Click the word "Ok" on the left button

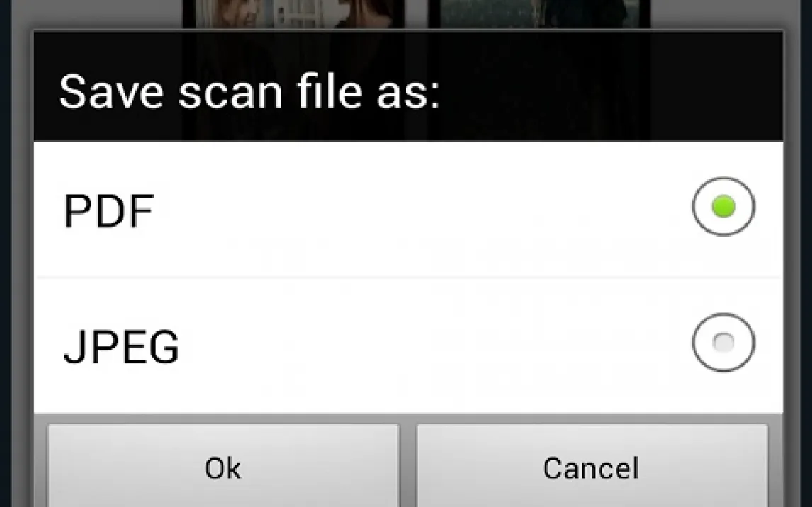pyautogui.click(x=222, y=467)
